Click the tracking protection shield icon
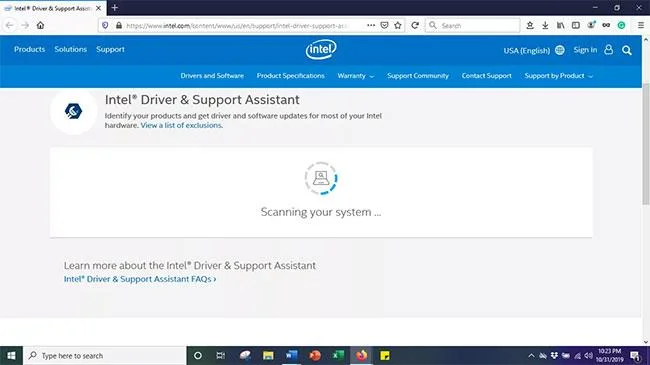 pos(105,25)
